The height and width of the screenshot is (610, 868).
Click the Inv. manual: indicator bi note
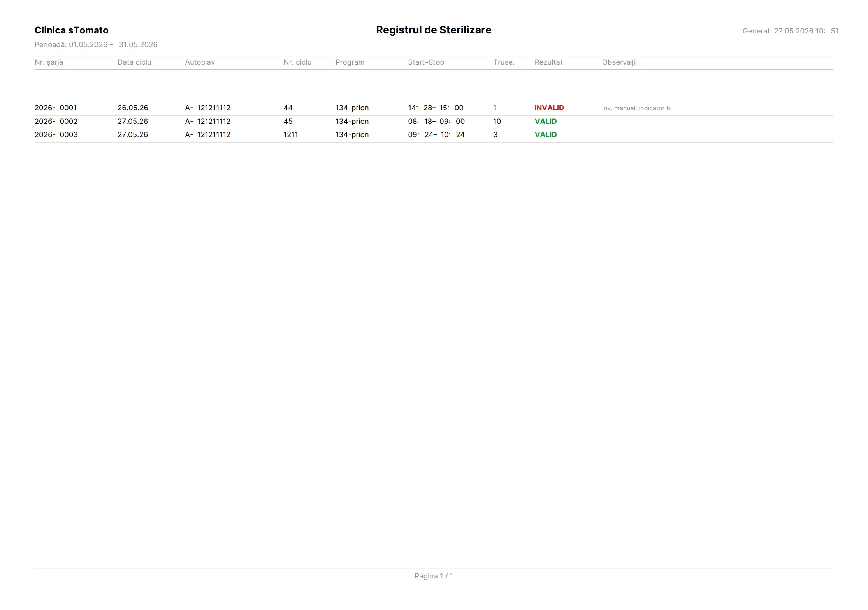637,108
